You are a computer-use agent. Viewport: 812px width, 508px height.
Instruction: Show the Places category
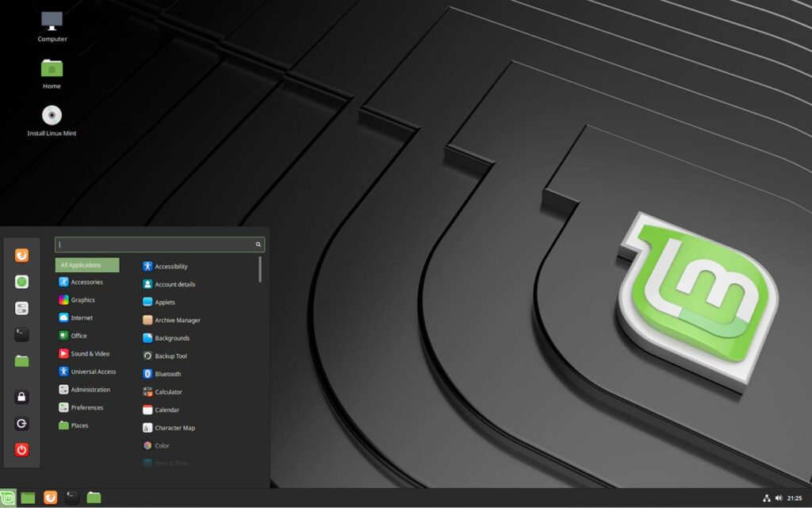(x=73, y=425)
